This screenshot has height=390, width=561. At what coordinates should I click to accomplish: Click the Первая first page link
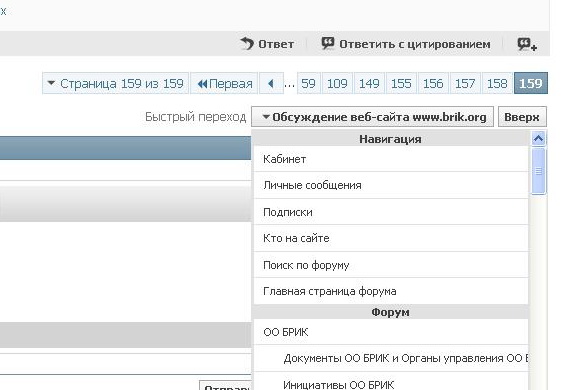(224, 84)
